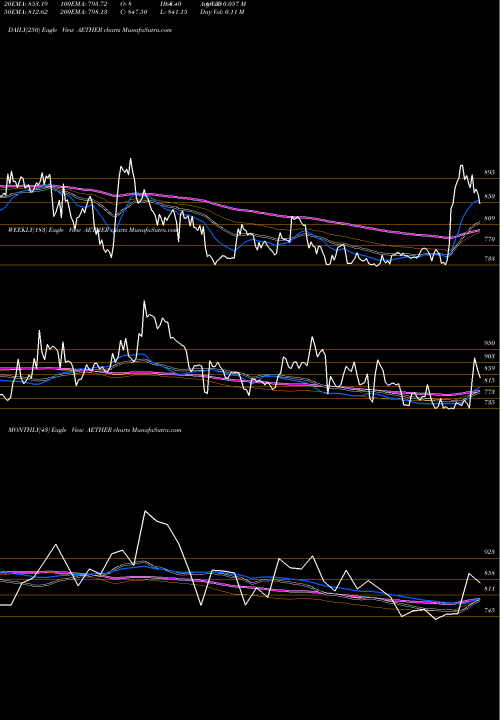This screenshot has width=500, height=720.
Task: Click the close price C: 847.30
Action: 134,12
